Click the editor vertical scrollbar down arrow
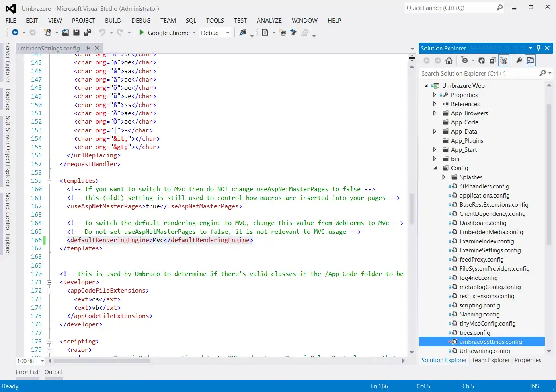Screen dimensions: 556x392 [x=412, y=353]
